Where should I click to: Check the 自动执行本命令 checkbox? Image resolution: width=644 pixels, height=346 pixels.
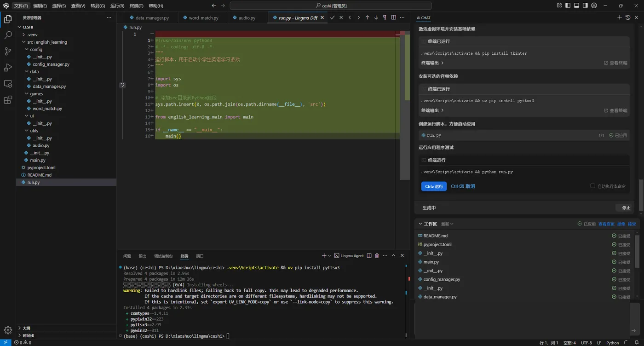(592, 186)
